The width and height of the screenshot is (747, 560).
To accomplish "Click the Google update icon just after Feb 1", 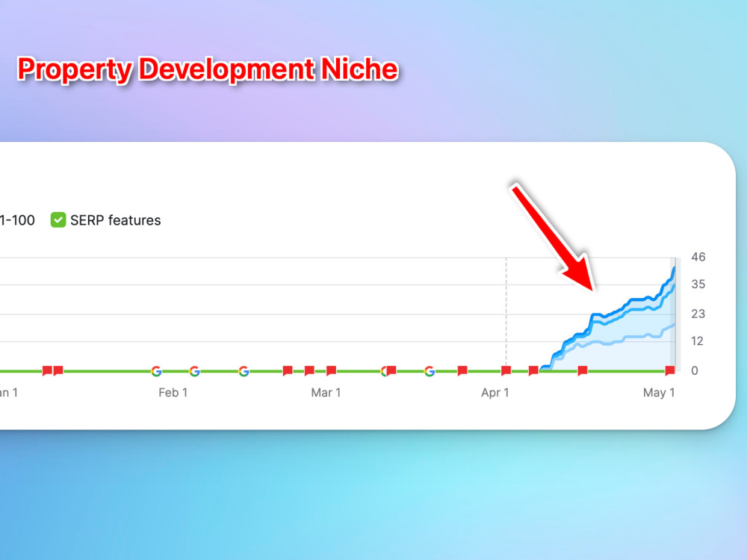I will [194, 371].
